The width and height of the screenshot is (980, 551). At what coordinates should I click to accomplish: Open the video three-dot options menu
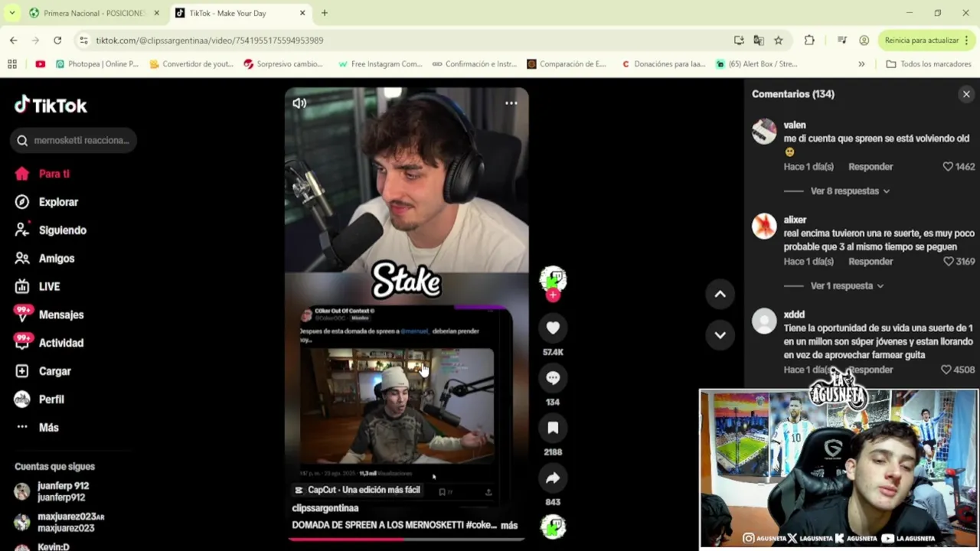(x=511, y=103)
